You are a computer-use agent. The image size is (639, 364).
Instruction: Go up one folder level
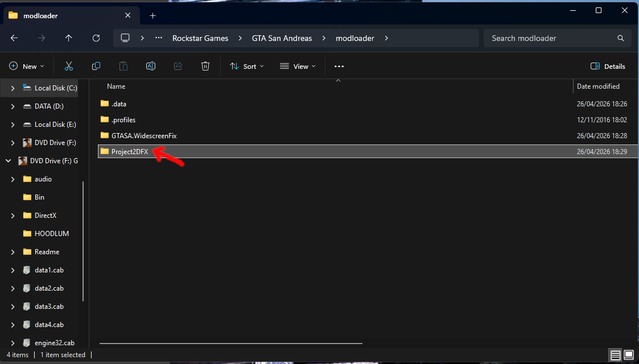click(x=68, y=38)
